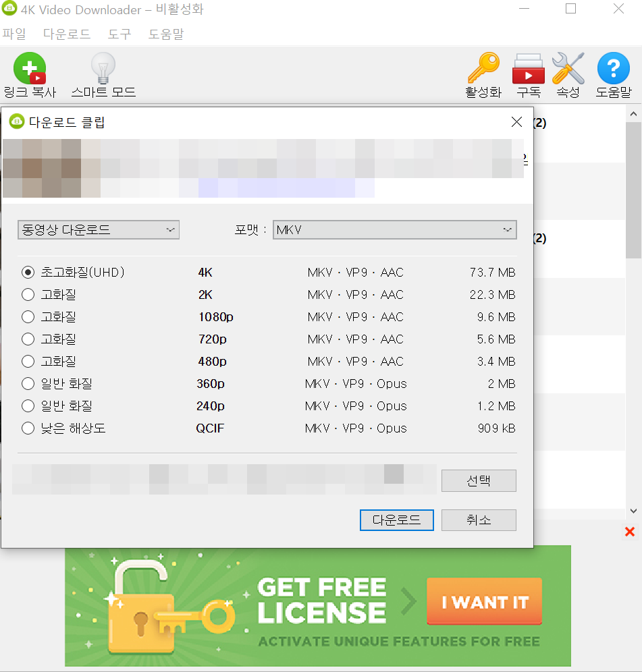
Task: Click the scrollbar down arrow in main list
Action: [633, 511]
